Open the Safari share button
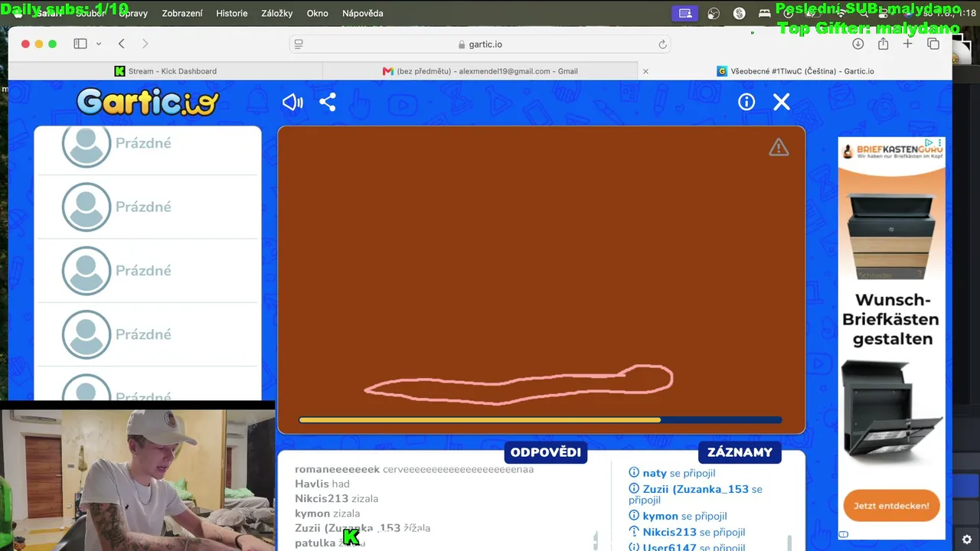This screenshot has height=551, width=980. click(x=883, y=44)
